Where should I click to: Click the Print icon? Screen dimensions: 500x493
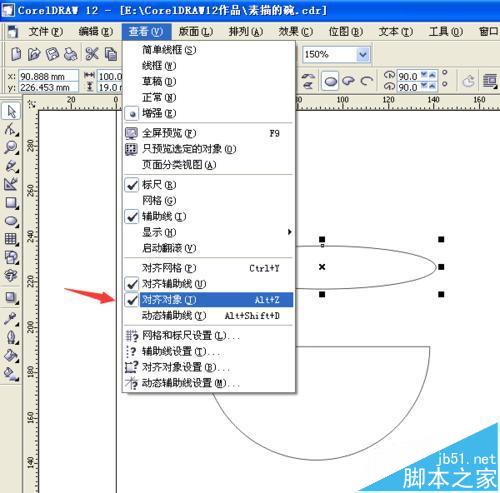tap(70, 54)
